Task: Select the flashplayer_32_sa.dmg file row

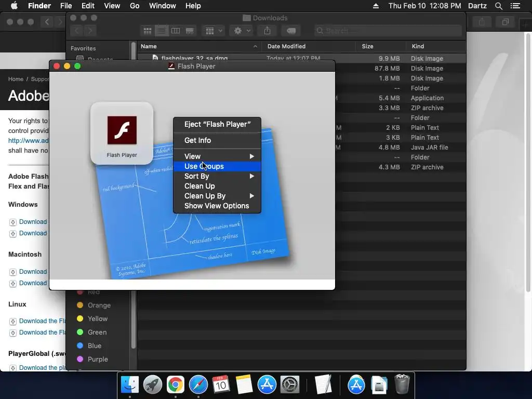Action: click(301, 58)
